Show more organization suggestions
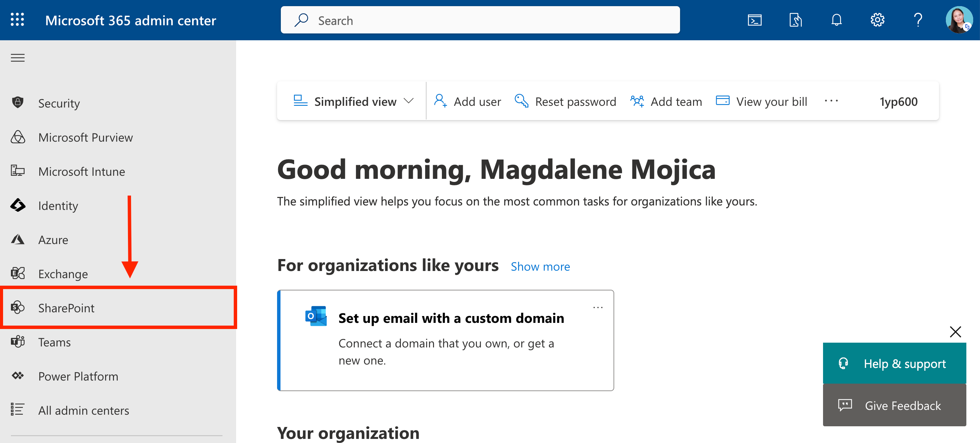 tap(540, 266)
